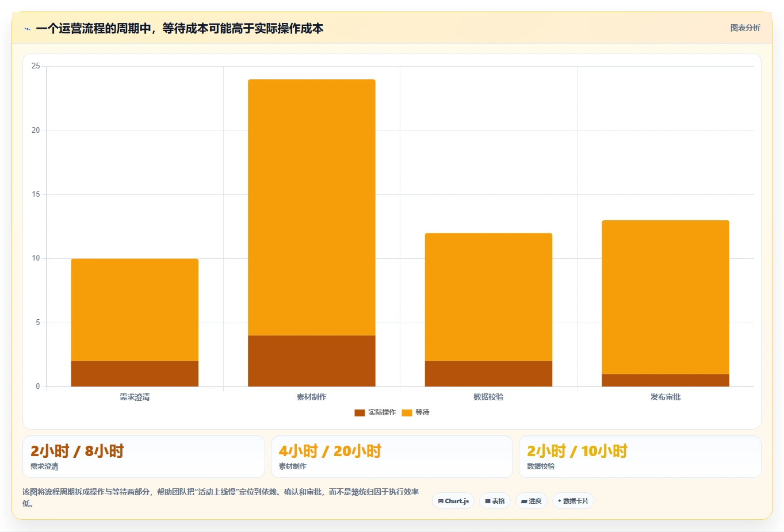Click the y-axis tick label 25
Screen dimensions: 784x532
36,66
